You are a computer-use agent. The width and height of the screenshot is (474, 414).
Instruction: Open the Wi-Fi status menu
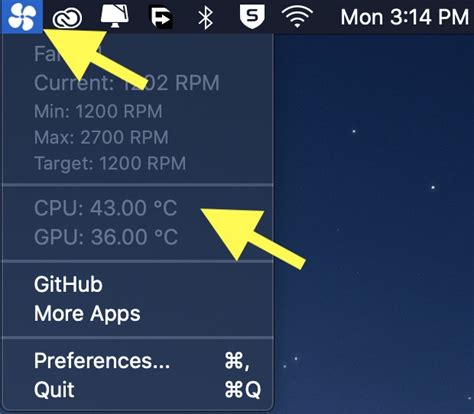(x=297, y=17)
